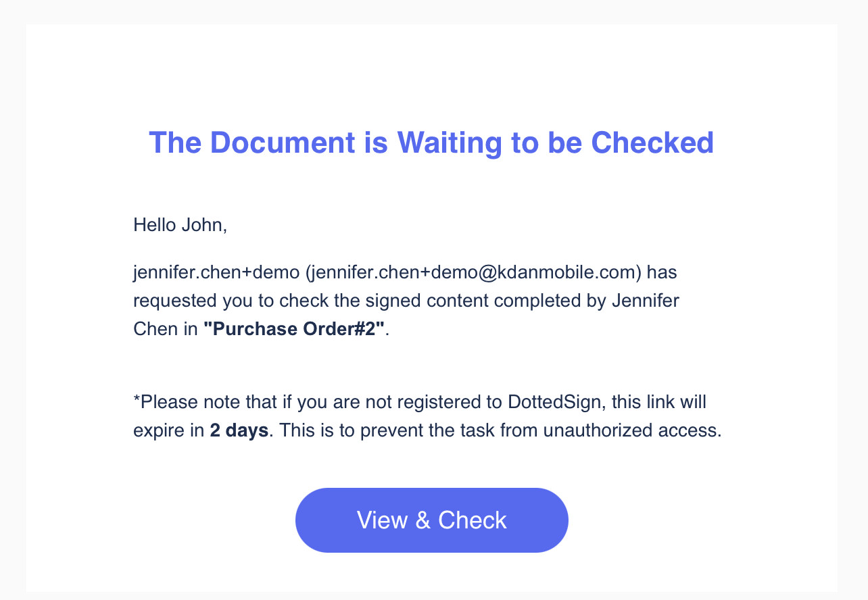Screen dimensions: 868x600
Task: Click the name "John" in the greeting
Action: pyautogui.click(x=202, y=224)
